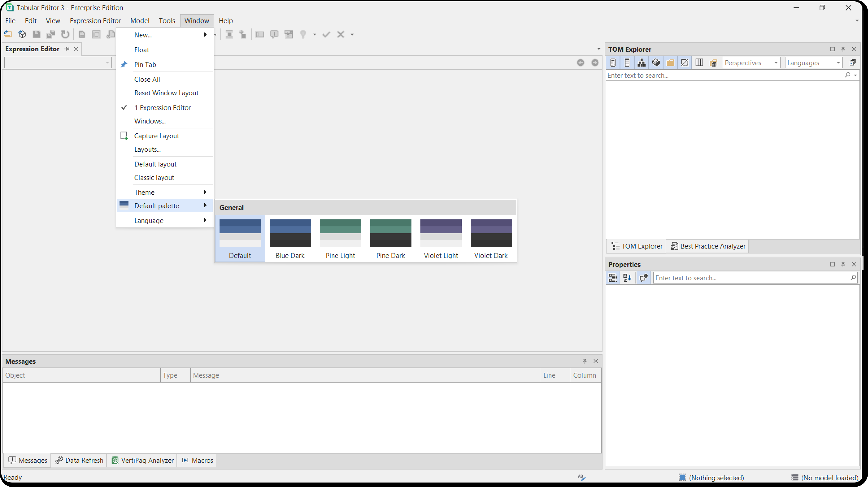Viewport: 868px width, 487px height.
Task: Expand the New... submenu
Action: click(x=165, y=35)
